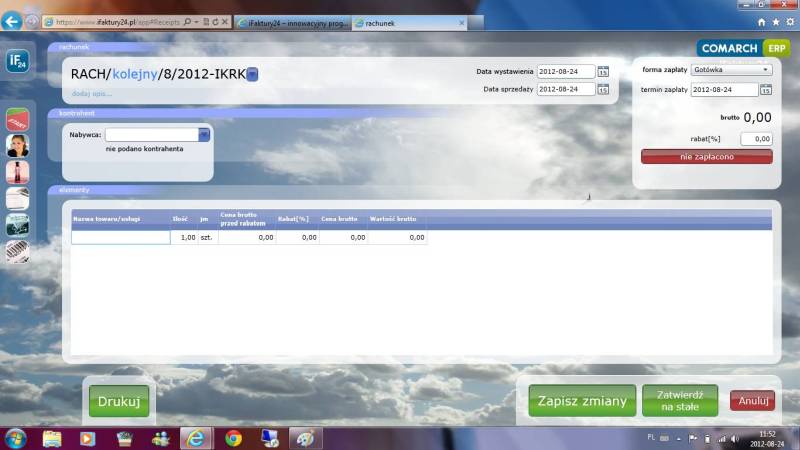The width and height of the screenshot is (800, 450).
Task: Open calendar for Data sprzedaży
Action: point(603,89)
